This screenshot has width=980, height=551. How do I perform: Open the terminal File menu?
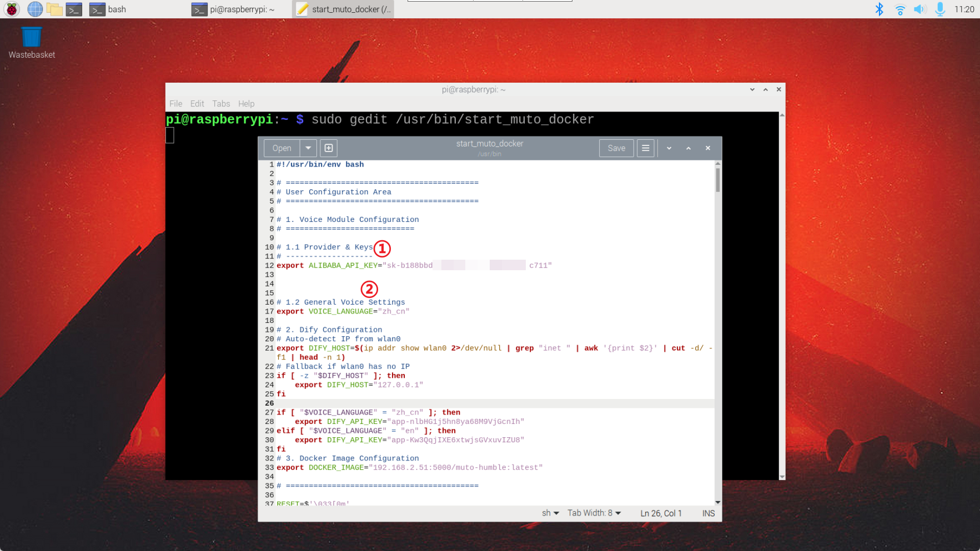175,104
